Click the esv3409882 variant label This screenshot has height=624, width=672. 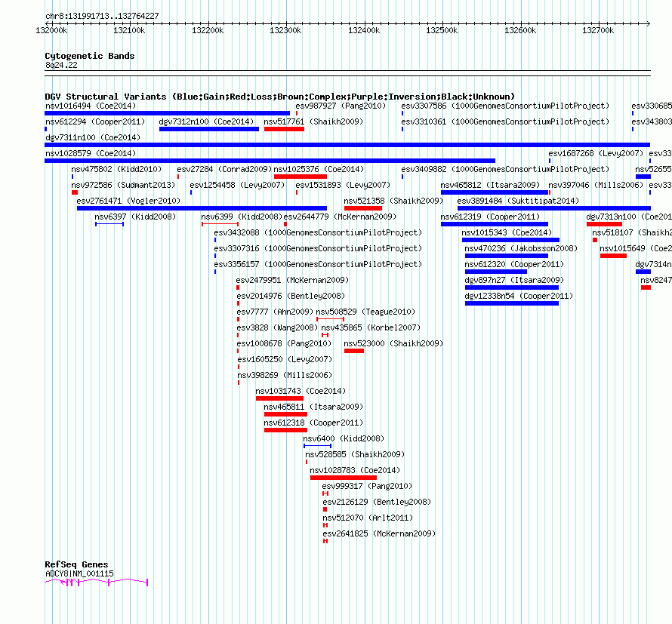505,169
